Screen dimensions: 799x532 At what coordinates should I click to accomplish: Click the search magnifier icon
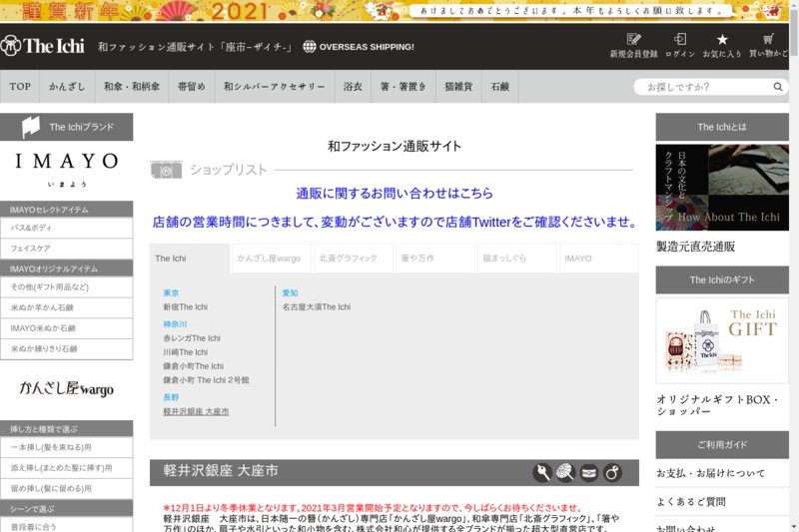click(x=778, y=87)
